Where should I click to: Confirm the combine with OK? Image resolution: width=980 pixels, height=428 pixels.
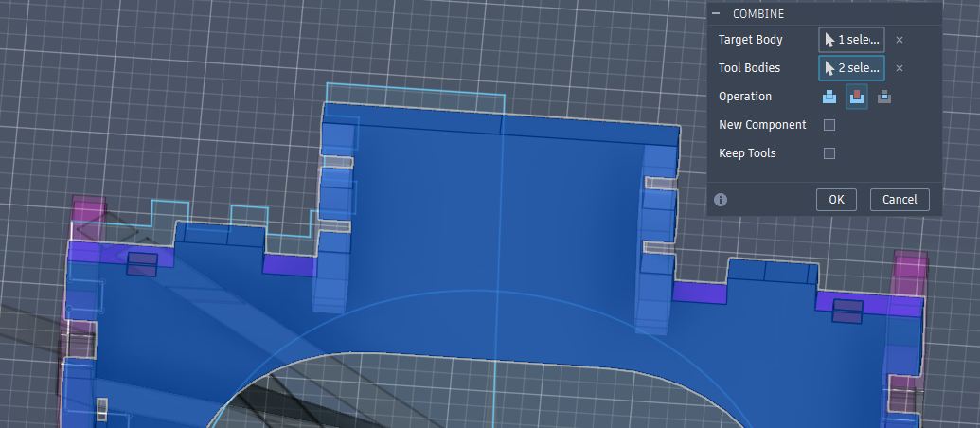point(836,200)
